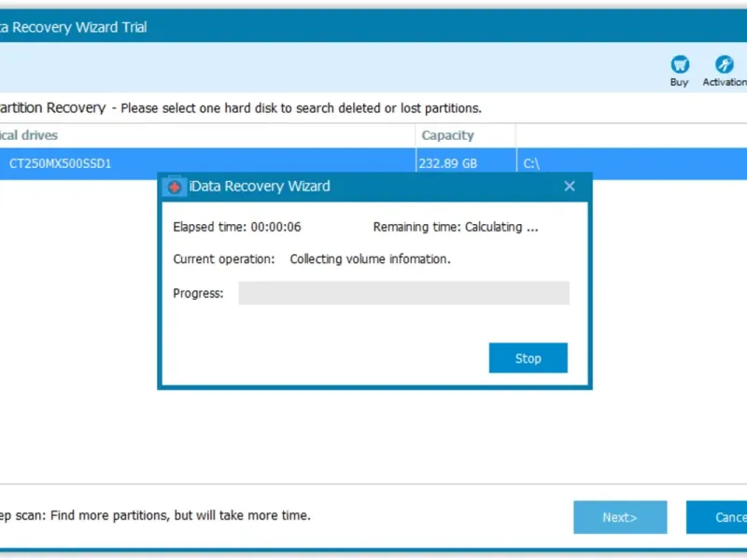
Task: Close the iData Recovery Wizard dialog
Action: (x=570, y=186)
